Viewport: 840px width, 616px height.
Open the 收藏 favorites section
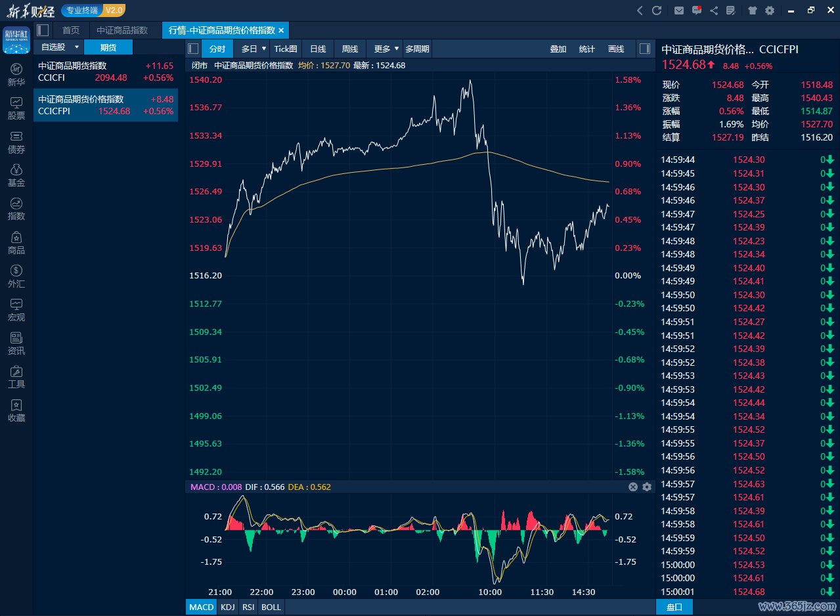tap(16, 410)
